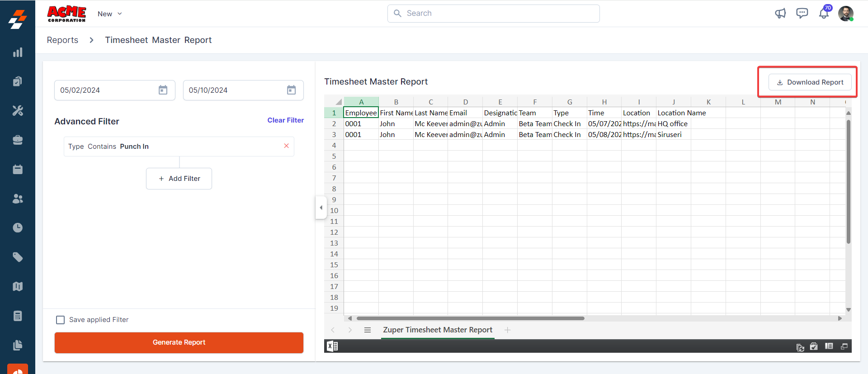Open the announcements megaphone icon
Screen dimensions: 868x374
(x=780, y=14)
